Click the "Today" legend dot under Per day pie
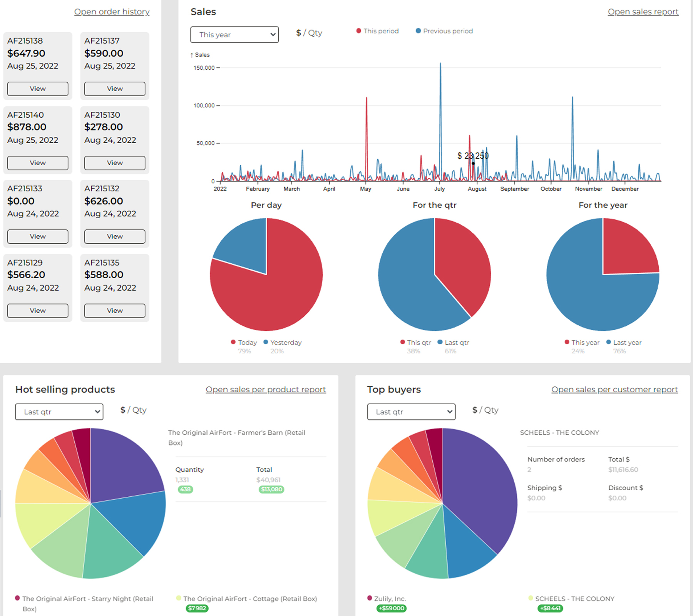Viewport: 693px width, 616px height. [233, 342]
